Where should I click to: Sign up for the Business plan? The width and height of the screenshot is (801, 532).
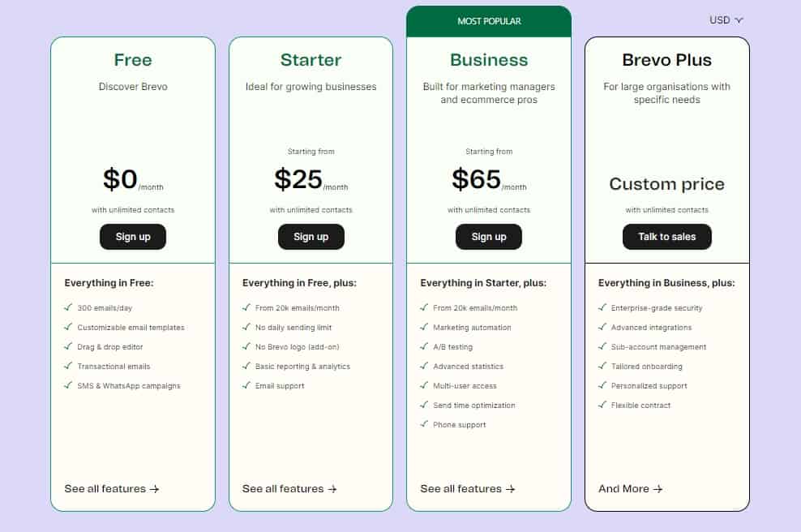point(489,237)
